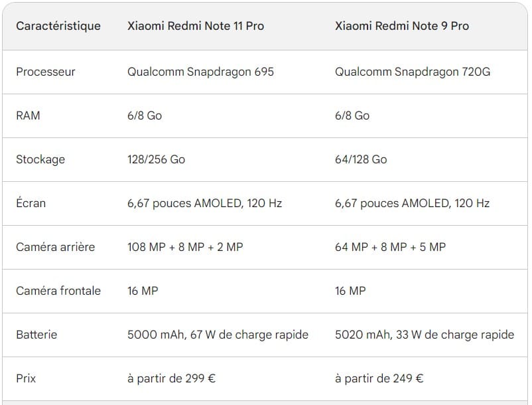Click the Caméra arrière row label

[56, 247]
